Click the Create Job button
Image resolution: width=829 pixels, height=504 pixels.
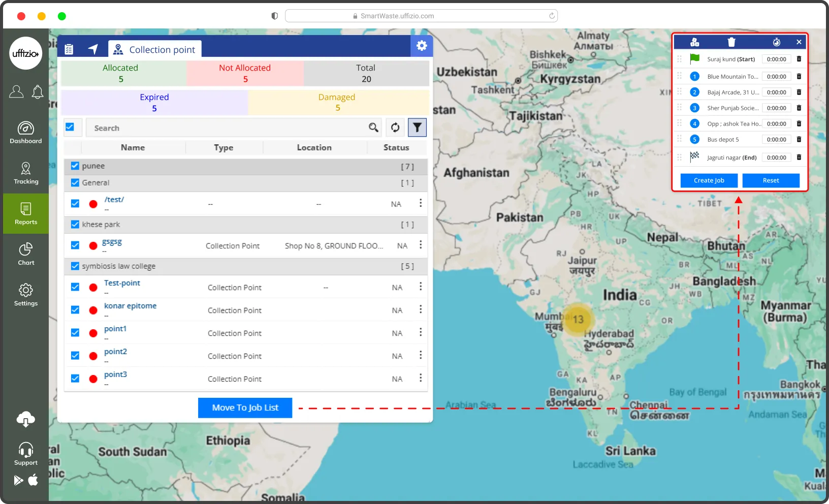tap(709, 180)
